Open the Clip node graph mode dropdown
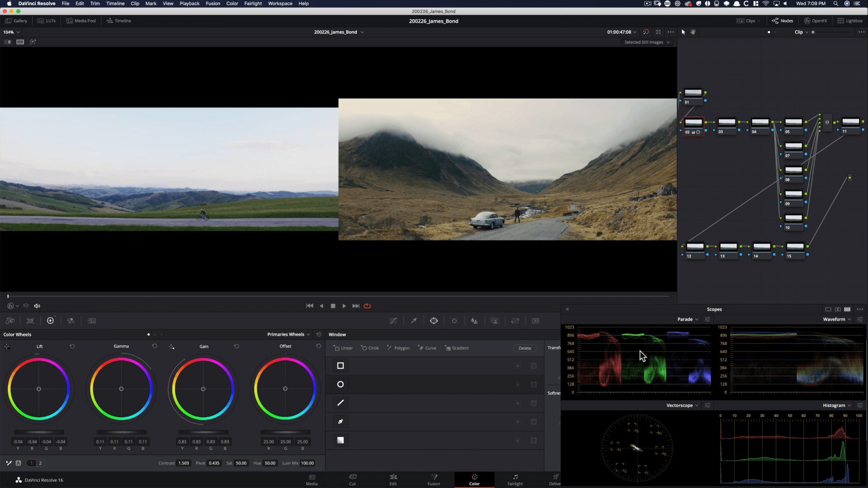This screenshot has width=868, height=488. tap(801, 32)
